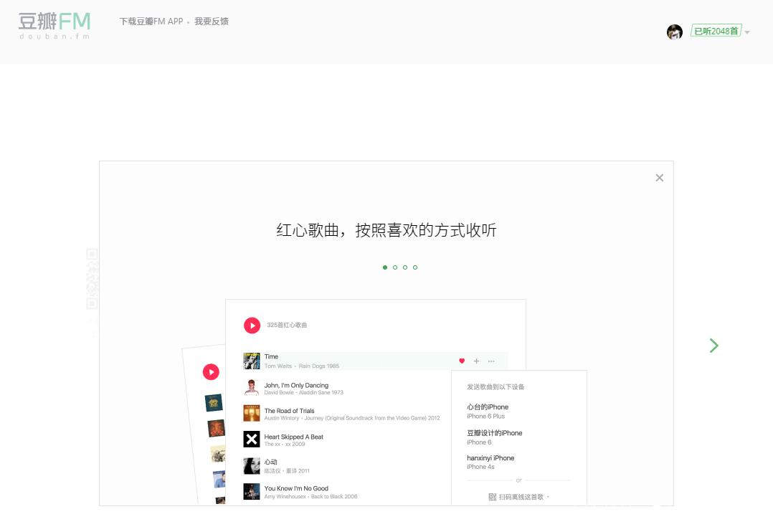Add the song Time with plus icon
This screenshot has height=532, width=773.
pos(476,361)
